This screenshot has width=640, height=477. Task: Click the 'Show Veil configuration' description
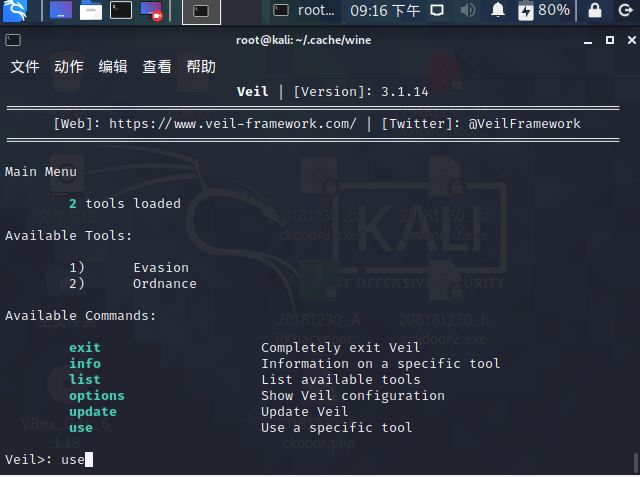(353, 396)
